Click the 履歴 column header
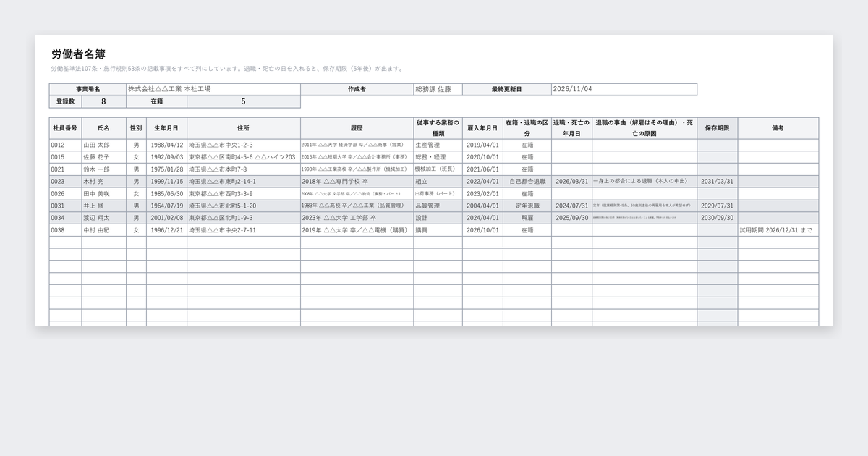The image size is (868, 456). pyautogui.click(x=357, y=128)
